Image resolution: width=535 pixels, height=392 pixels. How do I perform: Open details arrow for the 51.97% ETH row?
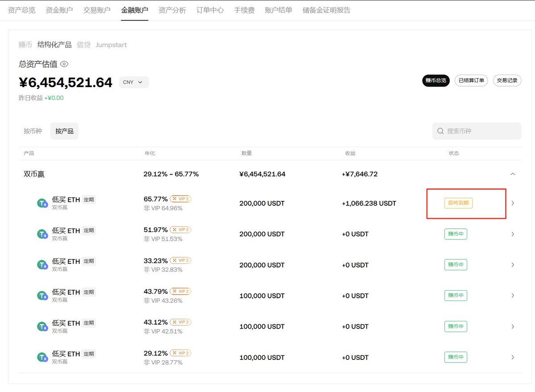tap(513, 234)
